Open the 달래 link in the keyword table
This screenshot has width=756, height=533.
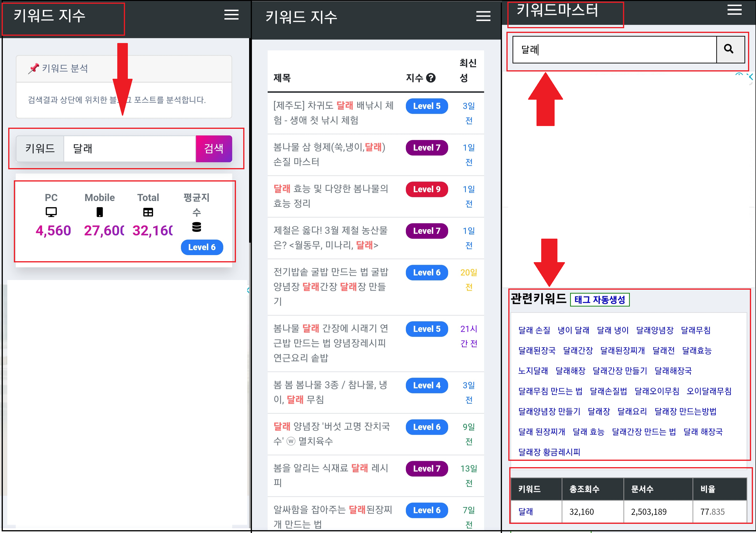(x=525, y=512)
